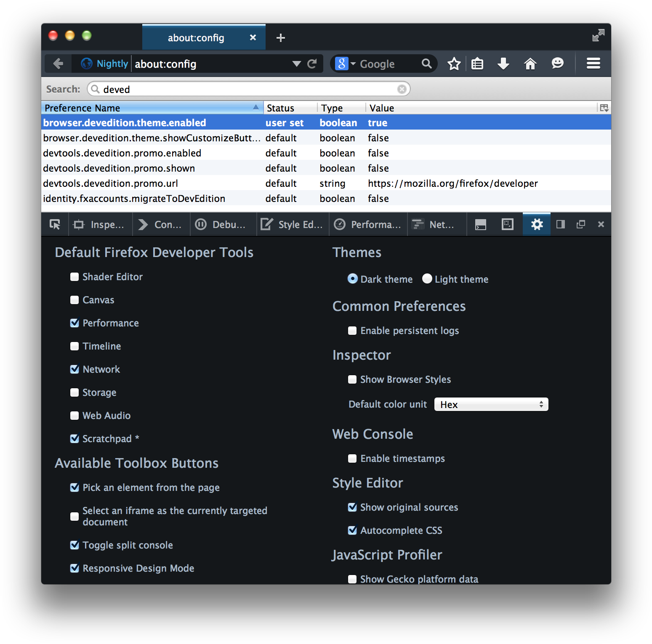The width and height of the screenshot is (652, 644).
Task: Uncheck the Performance tool checkbox
Action: tap(75, 323)
